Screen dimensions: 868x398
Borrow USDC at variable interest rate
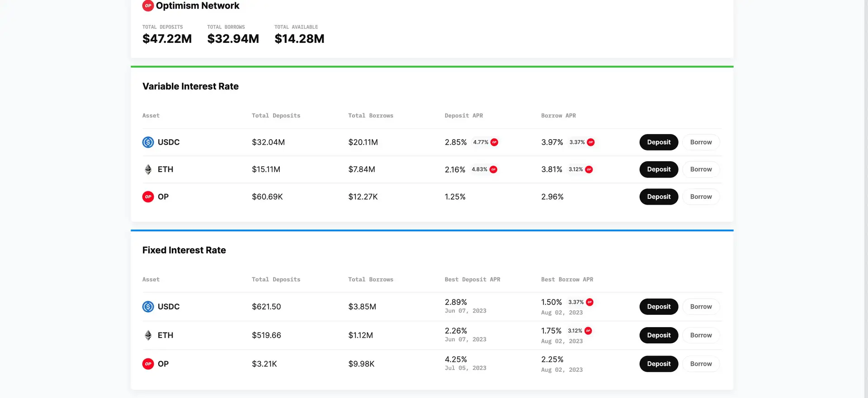(701, 142)
